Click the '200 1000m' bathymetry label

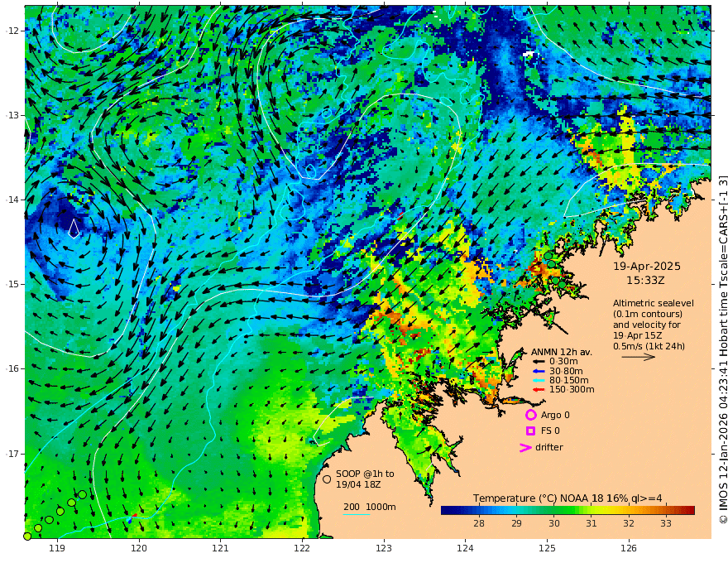pos(370,507)
